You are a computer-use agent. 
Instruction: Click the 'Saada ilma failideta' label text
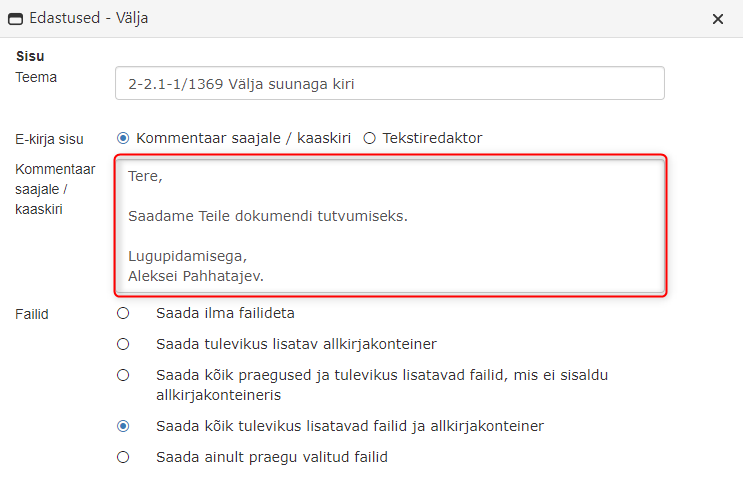coord(226,313)
